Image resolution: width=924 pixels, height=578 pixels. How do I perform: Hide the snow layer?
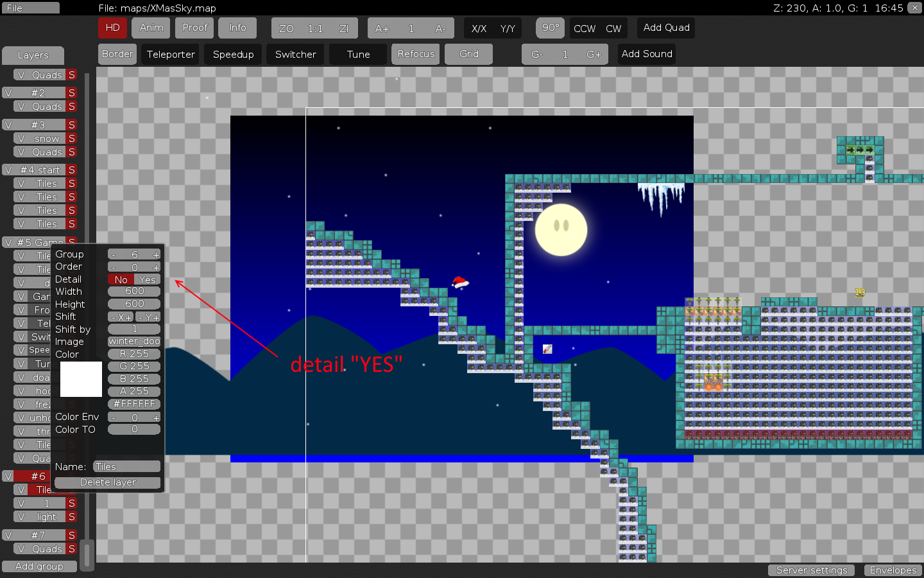(22, 138)
